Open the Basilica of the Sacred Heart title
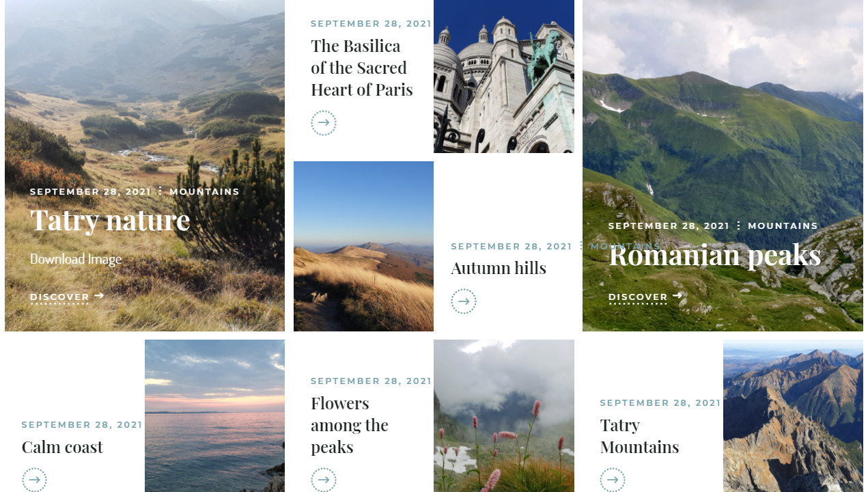The height and width of the screenshot is (492, 868). tap(362, 68)
